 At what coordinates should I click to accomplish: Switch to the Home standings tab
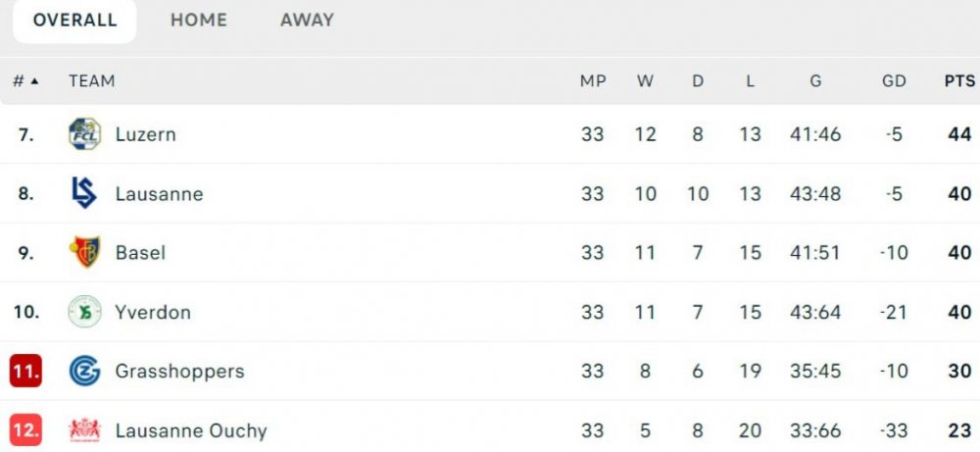tap(198, 20)
